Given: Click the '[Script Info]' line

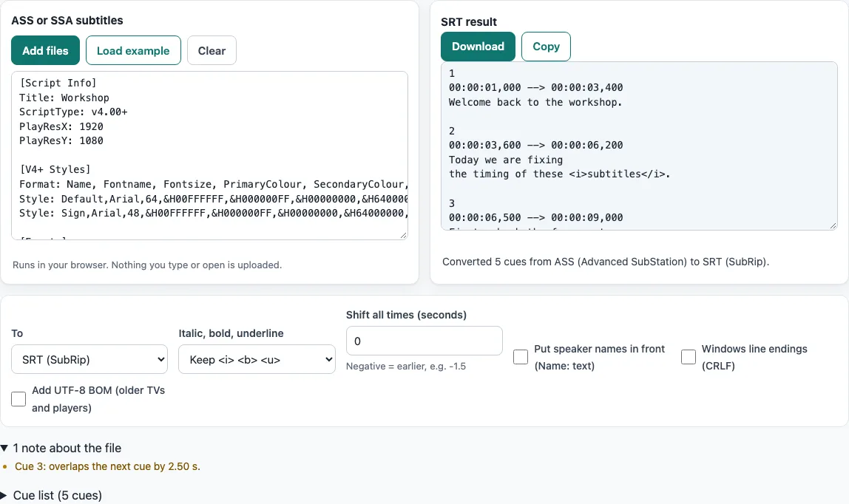Looking at the screenshot, I should (58, 84).
